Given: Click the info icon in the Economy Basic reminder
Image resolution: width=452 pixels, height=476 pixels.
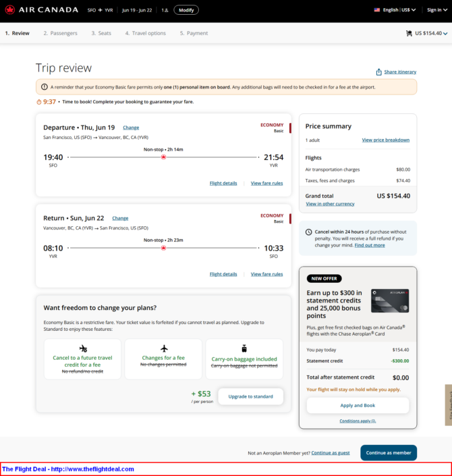Looking at the screenshot, I should click(x=45, y=87).
